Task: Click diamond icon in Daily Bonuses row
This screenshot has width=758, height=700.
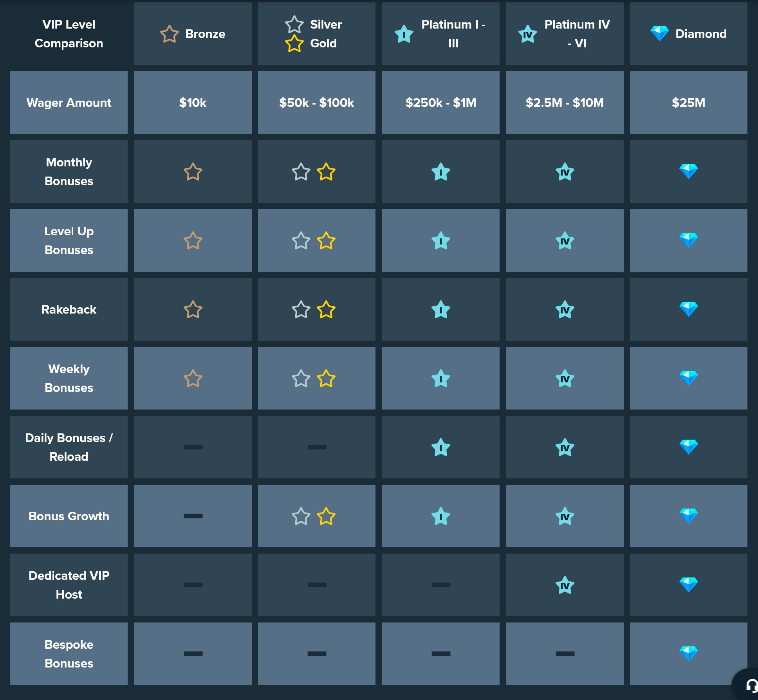Action: point(688,447)
